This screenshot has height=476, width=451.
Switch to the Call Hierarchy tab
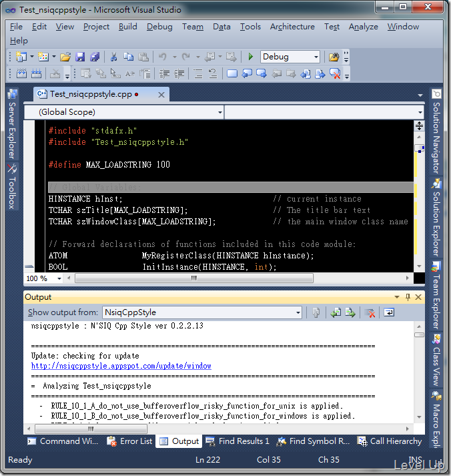390,441
